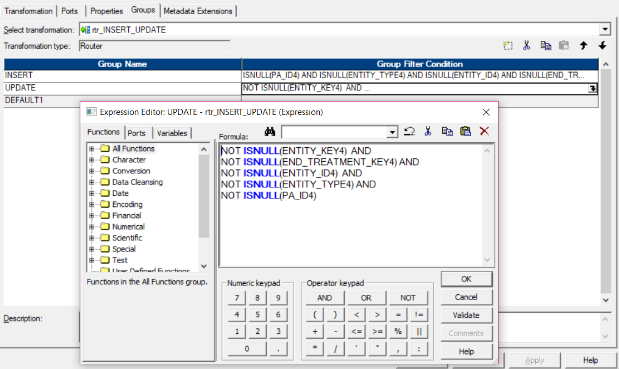The image size is (619, 369).
Task: Close the Expression Editor dialog
Action: [486, 112]
